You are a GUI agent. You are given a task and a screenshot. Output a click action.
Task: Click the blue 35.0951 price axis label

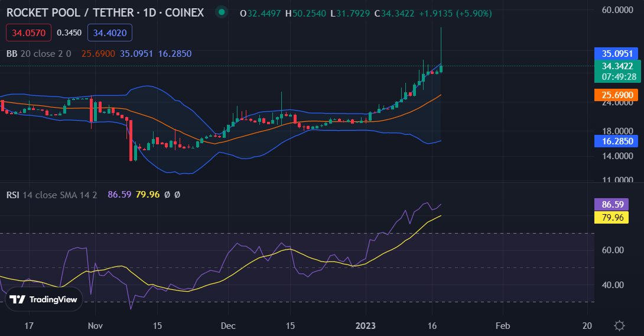(x=616, y=53)
